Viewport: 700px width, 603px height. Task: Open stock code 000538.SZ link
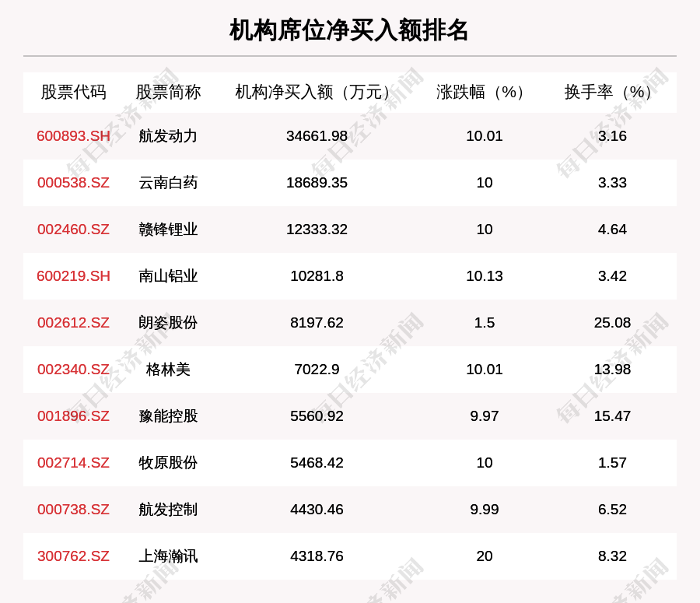click(73, 183)
